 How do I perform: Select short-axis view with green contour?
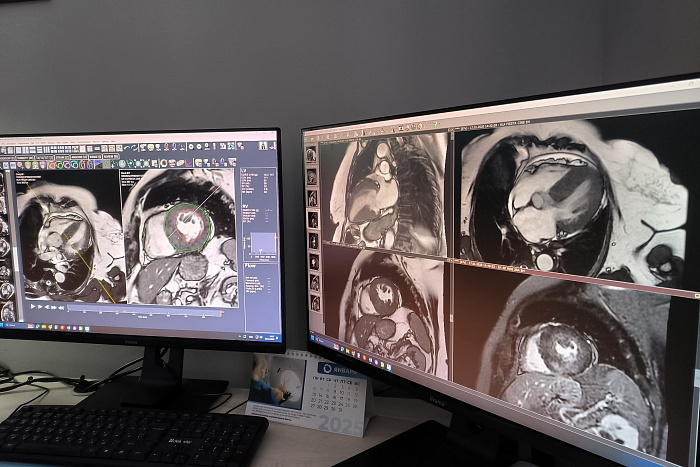178,238
